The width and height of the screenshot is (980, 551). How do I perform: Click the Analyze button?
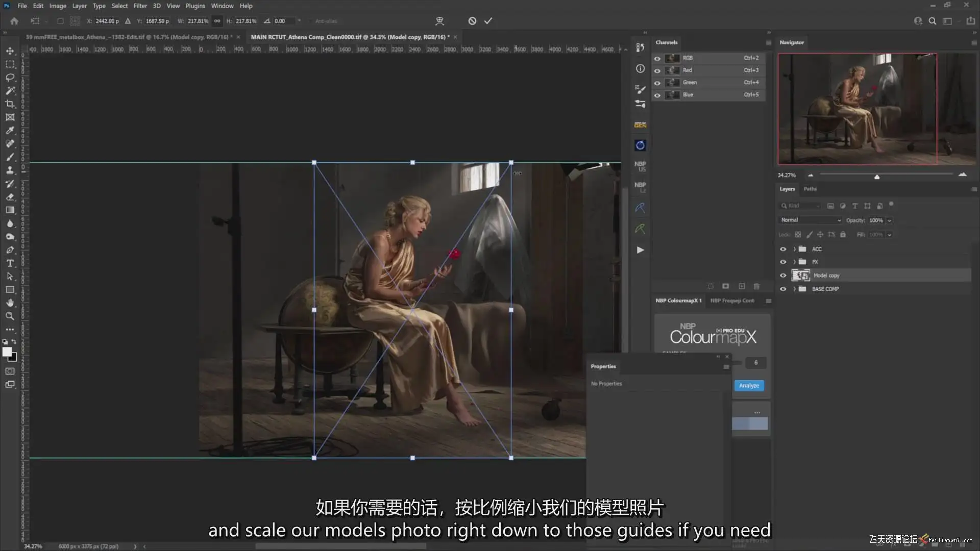pyautogui.click(x=749, y=386)
